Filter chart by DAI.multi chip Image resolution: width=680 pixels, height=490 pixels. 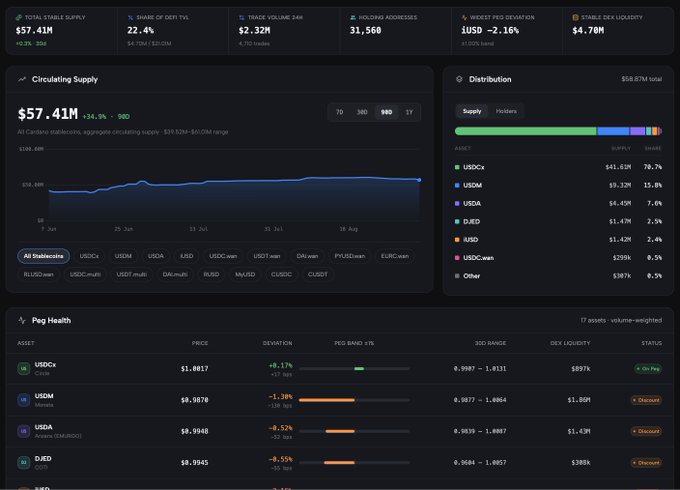[175, 274]
